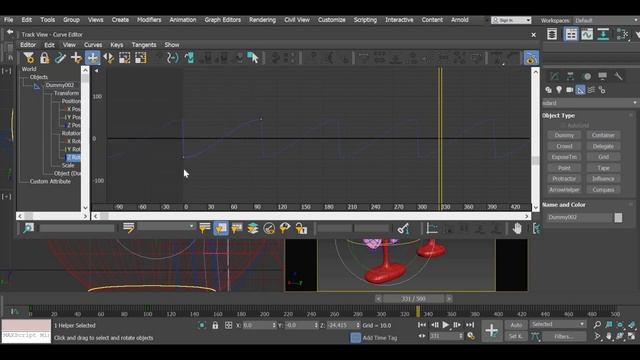
Task: Click the teal Reduce Keys icon
Action: click(x=189, y=58)
